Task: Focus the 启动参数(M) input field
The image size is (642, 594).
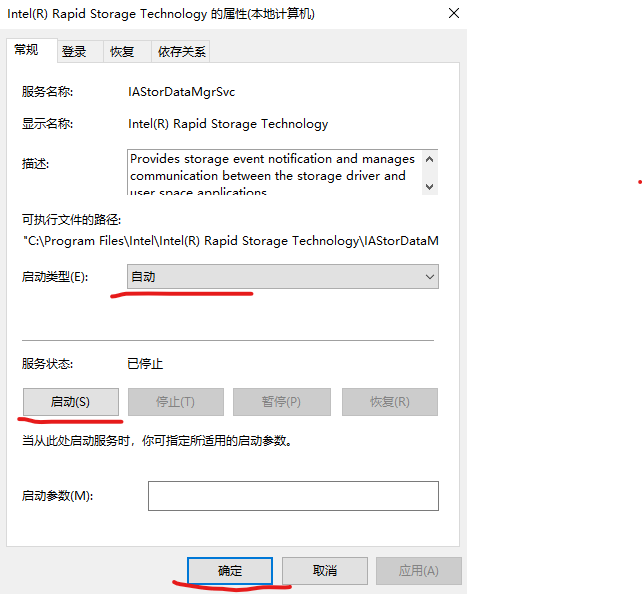Action: 293,496
